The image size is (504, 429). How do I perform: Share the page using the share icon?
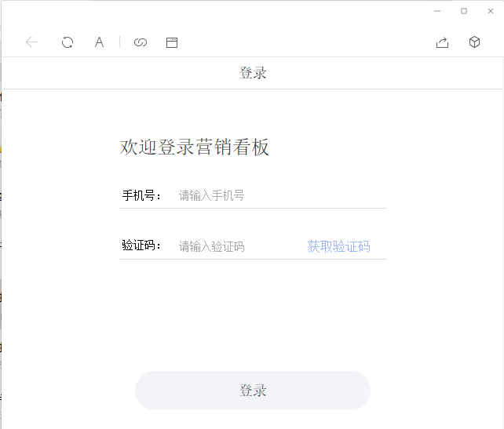(x=442, y=42)
